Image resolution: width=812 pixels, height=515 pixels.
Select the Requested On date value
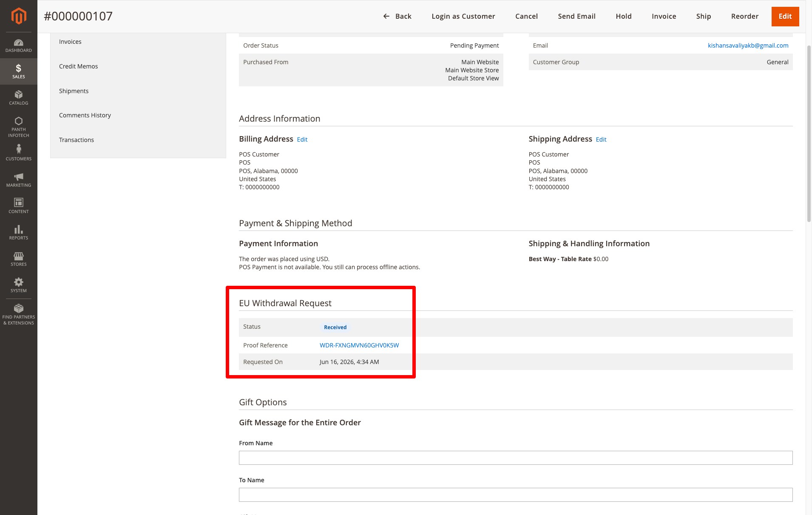(x=349, y=362)
